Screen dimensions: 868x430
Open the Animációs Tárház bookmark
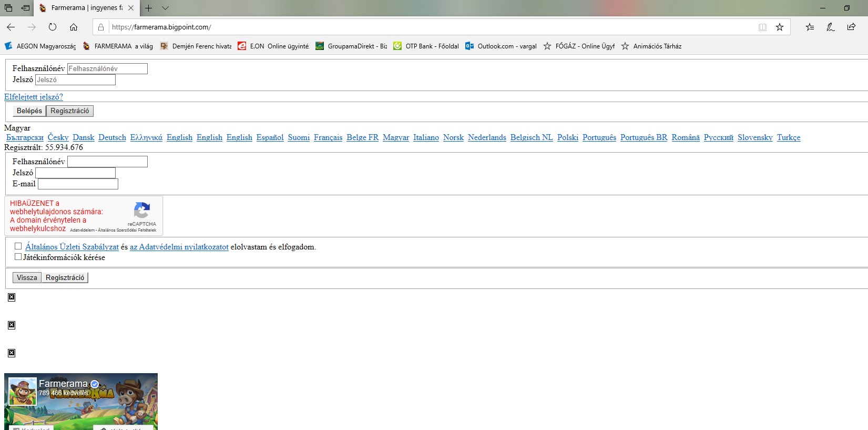pos(651,46)
